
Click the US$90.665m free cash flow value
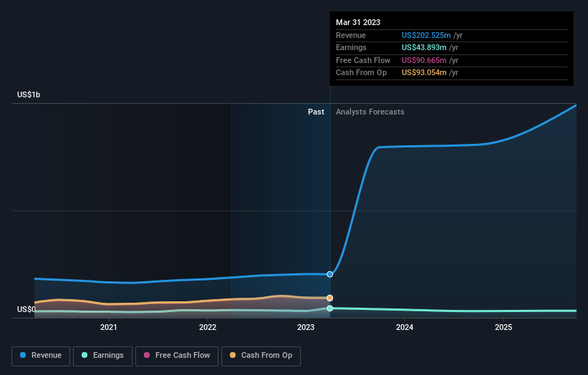point(424,60)
